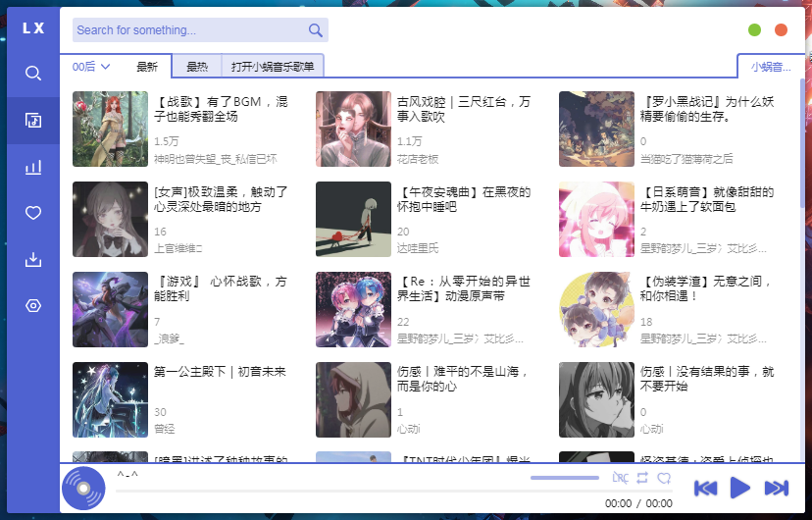Click author name 曾经
The image size is (812, 520).
coord(164,429)
